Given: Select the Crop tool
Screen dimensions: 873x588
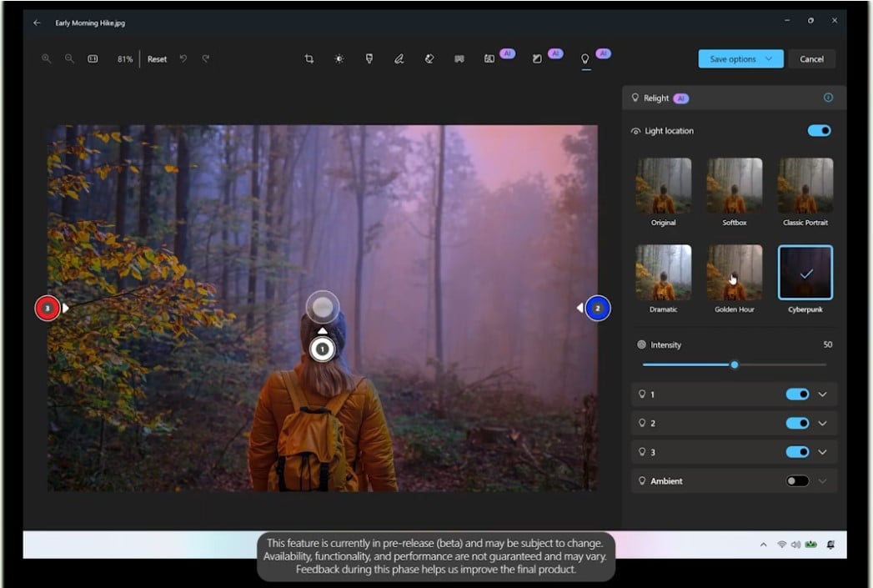Looking at the screenshot, I should [309, 58].
